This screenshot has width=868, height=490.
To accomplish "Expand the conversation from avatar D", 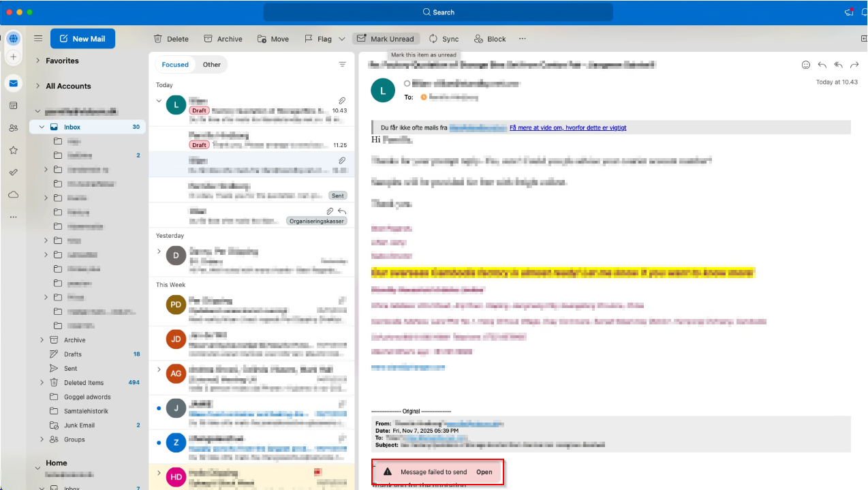I will tap(159, 251).
